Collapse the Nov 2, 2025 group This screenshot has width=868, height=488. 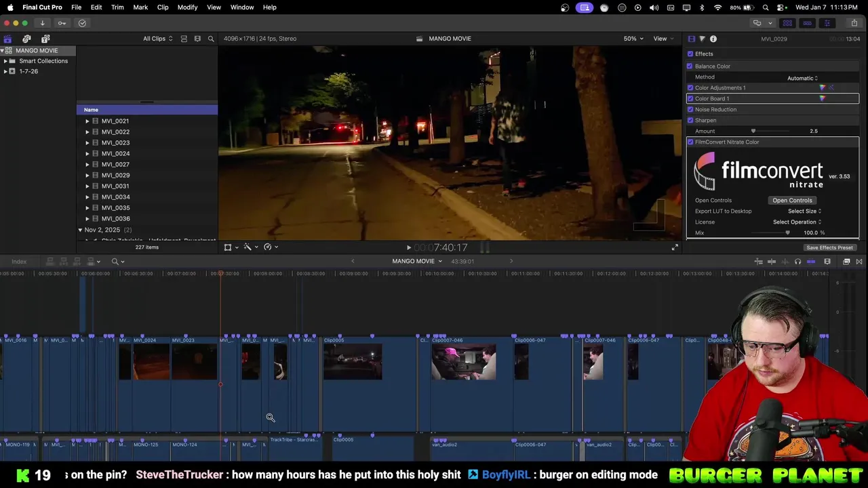(x=80, y=230)
